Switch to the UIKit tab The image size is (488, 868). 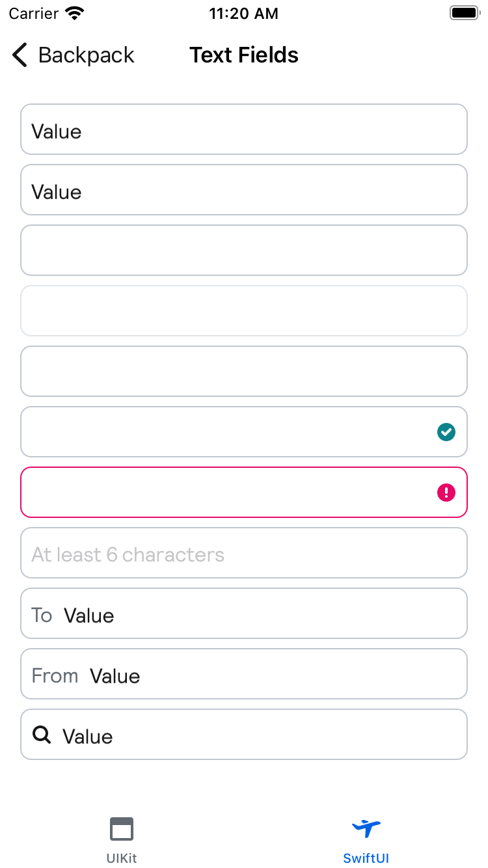[x=122, y=841]
